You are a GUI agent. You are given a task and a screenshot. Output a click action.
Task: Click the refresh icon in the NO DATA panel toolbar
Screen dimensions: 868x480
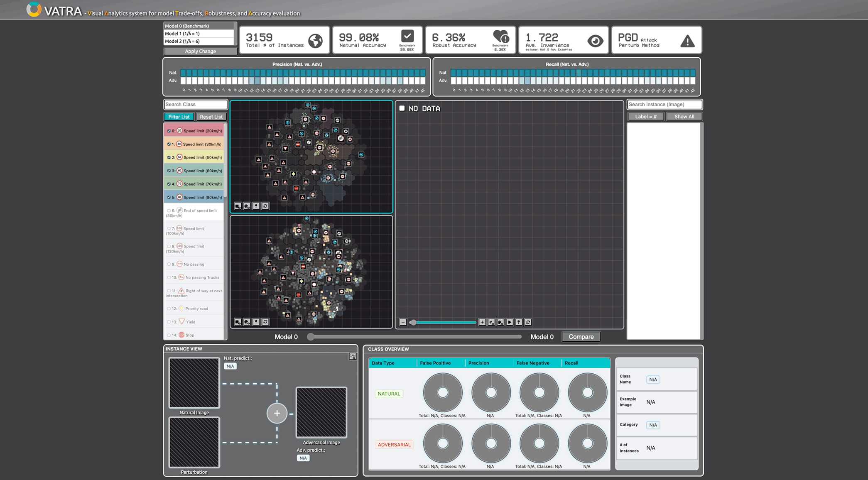tap(528, 322)
